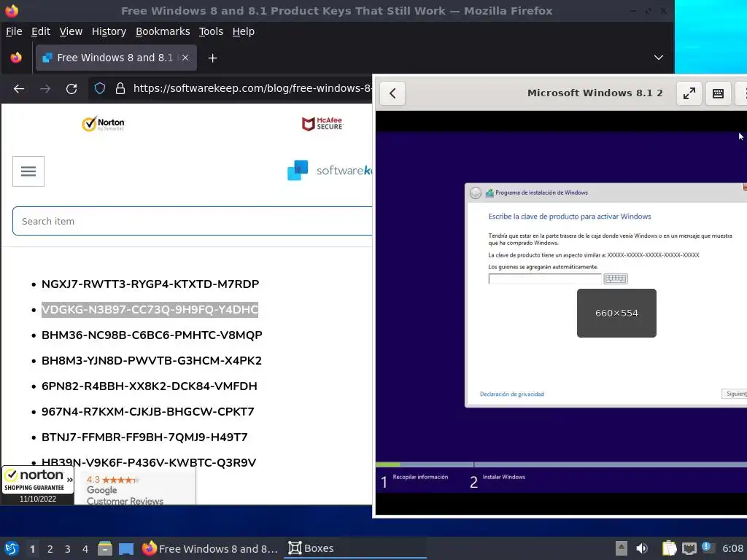Open the Edit menu
The height and width of the screenshot is (560, 747).
[41, 31]
